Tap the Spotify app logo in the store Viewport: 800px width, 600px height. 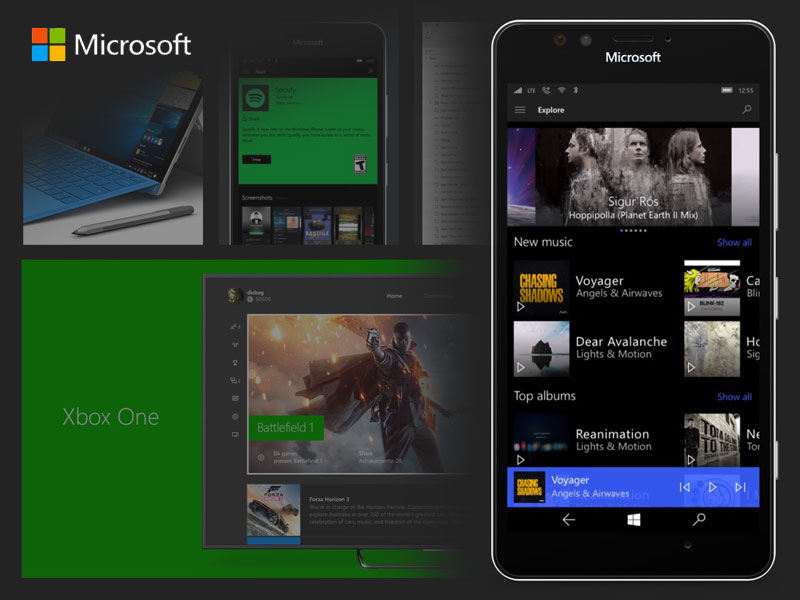click(255, 98)
